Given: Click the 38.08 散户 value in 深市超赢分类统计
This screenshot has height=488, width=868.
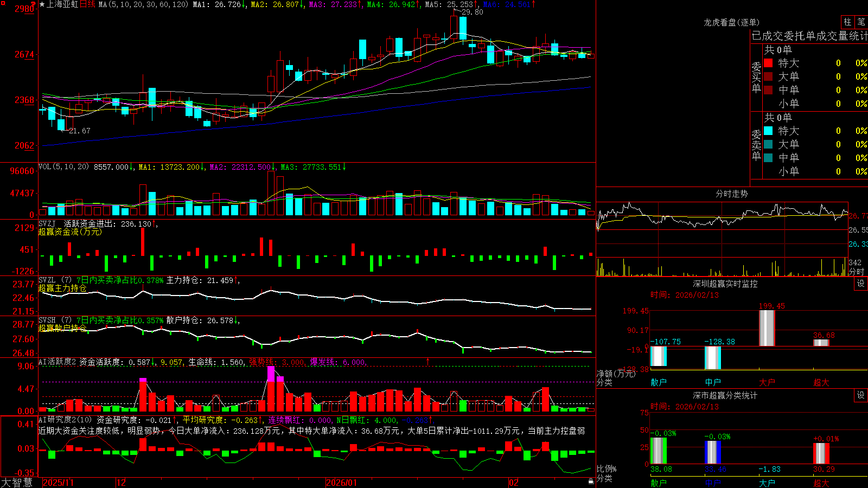Looking at the screenshot, I should click(661, 469).
